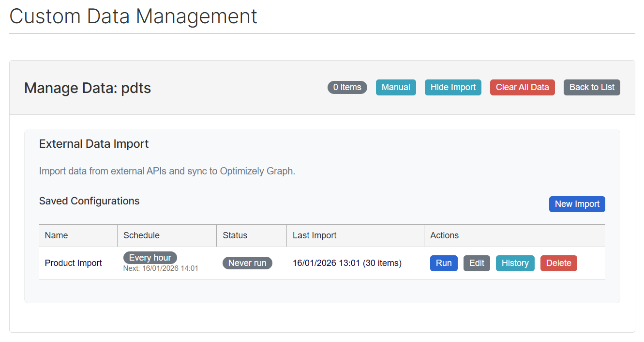Delete the Product Import configuration
The height and width of the screenshot is (342, 644).
(558, 263)
